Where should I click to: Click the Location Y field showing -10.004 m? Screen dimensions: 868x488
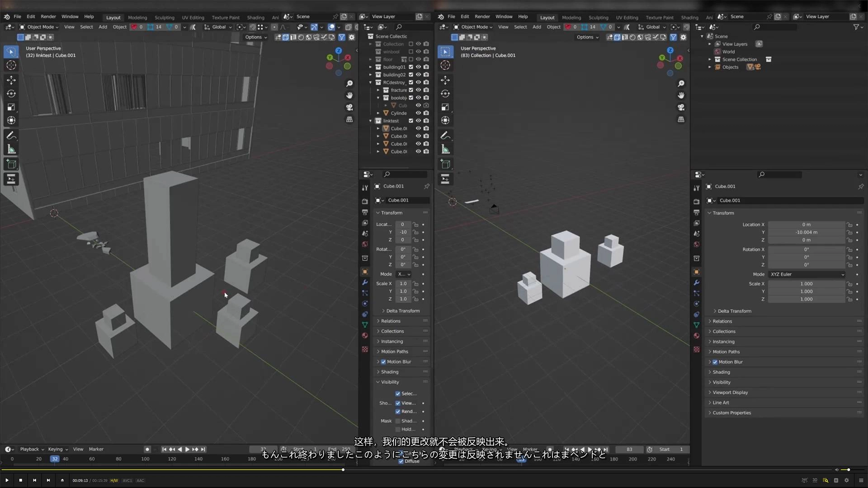point(807,232)
